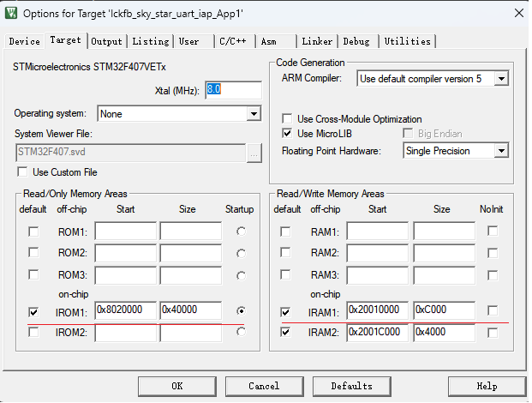Edit the IRAM1 Start address 0x20010000

click(378, 310)
